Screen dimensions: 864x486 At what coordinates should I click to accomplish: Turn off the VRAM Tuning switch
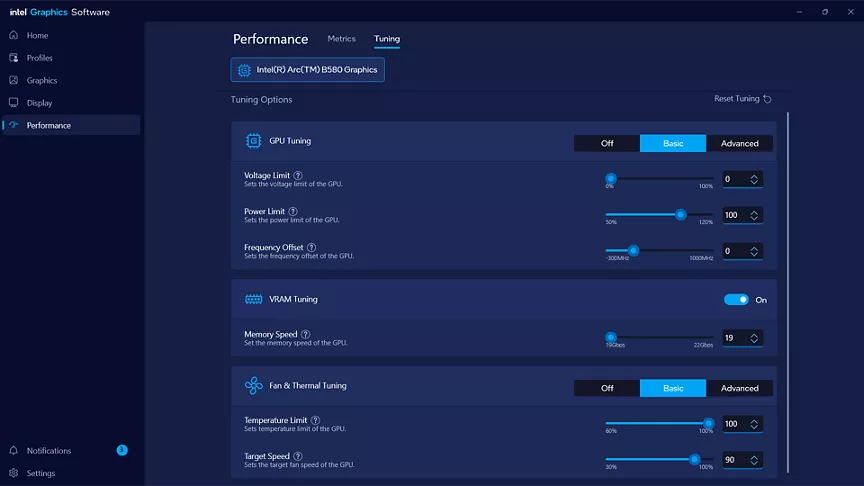(x=736, y=300)
